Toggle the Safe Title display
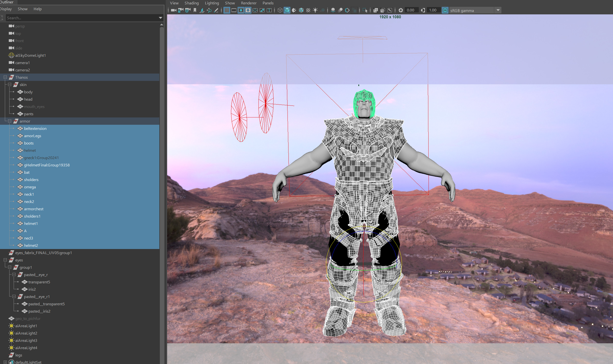The width and height of the screenshot is (613, 364). pos(269,10)
